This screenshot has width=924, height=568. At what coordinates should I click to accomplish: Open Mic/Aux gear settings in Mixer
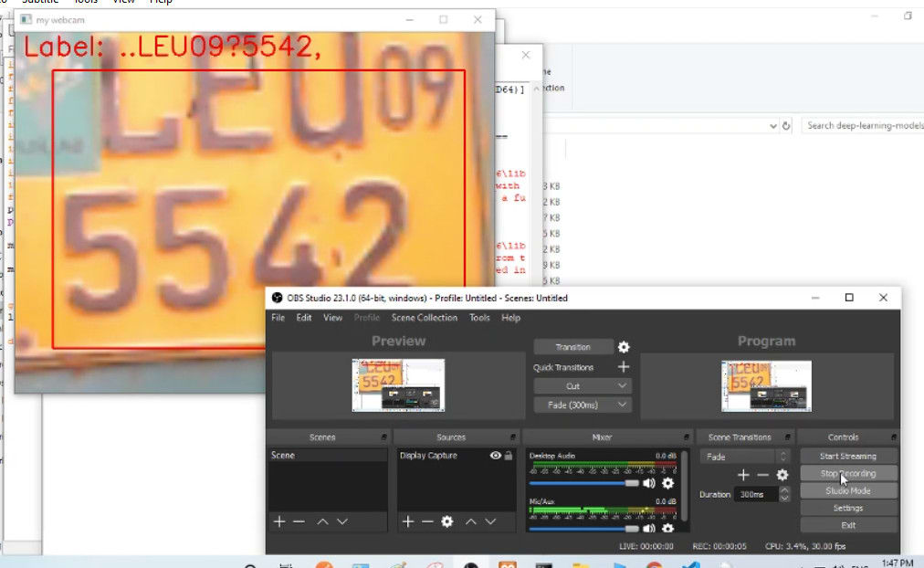point(667,528)
